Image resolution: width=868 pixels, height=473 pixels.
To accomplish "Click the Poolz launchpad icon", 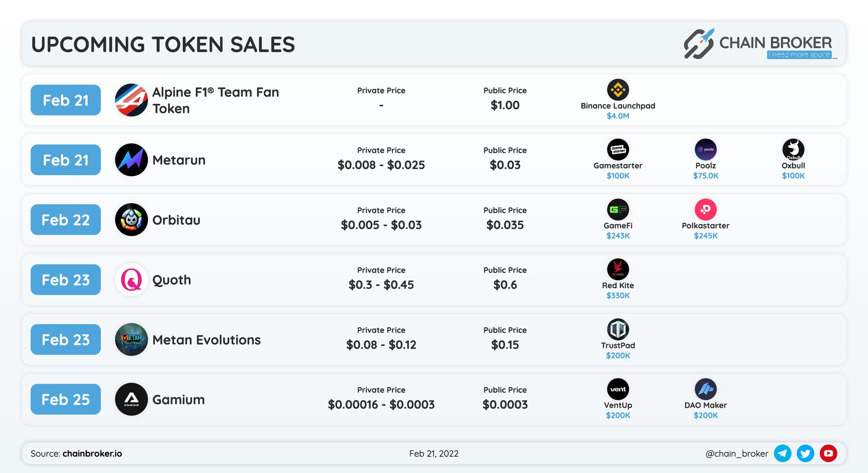I will [x=706, y=149].
